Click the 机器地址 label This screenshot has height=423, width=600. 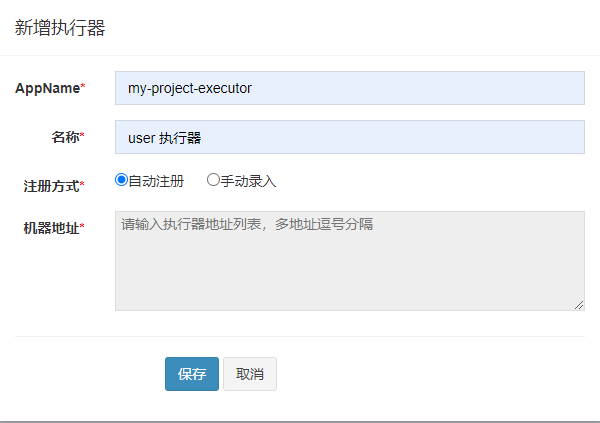(51, 228)
